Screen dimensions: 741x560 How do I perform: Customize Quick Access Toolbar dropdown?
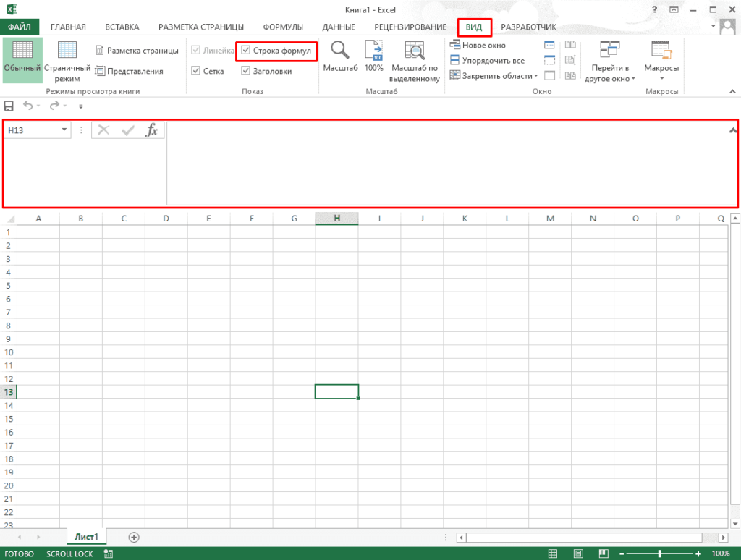[x=81, y=106]
